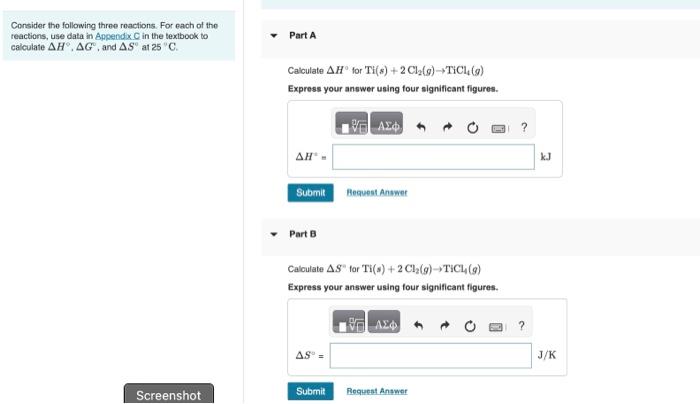Collapse the Part A section
The width and height of the screenshot is (700, 404).
point(274,36)
